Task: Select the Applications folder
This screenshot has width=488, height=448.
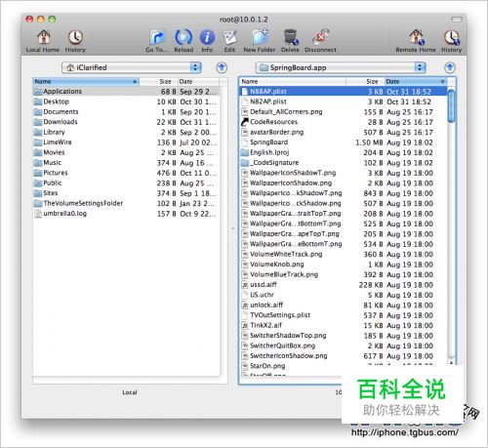Action: [x=126, y=92]
